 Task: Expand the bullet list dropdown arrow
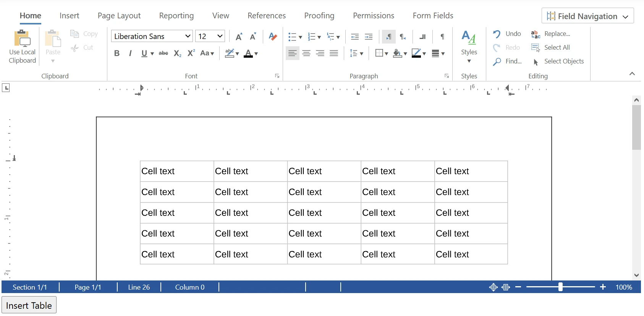[x=301, y=37]
